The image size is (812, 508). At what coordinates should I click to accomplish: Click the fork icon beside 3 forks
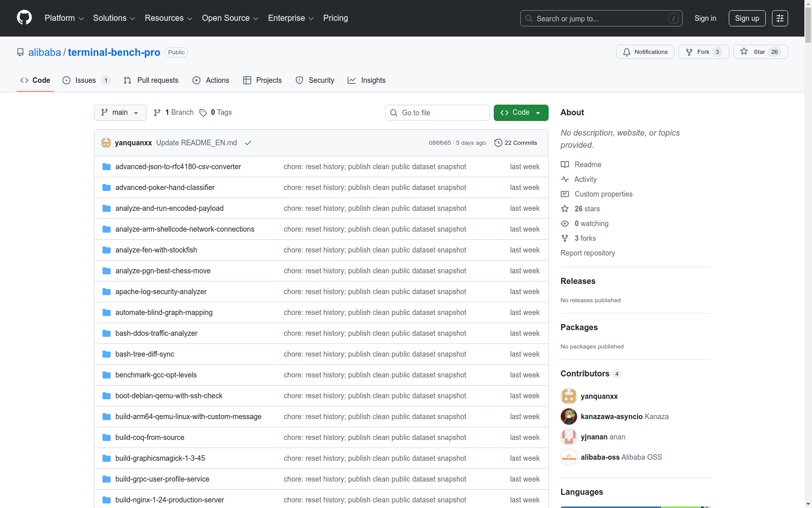[x=565, y=238]
